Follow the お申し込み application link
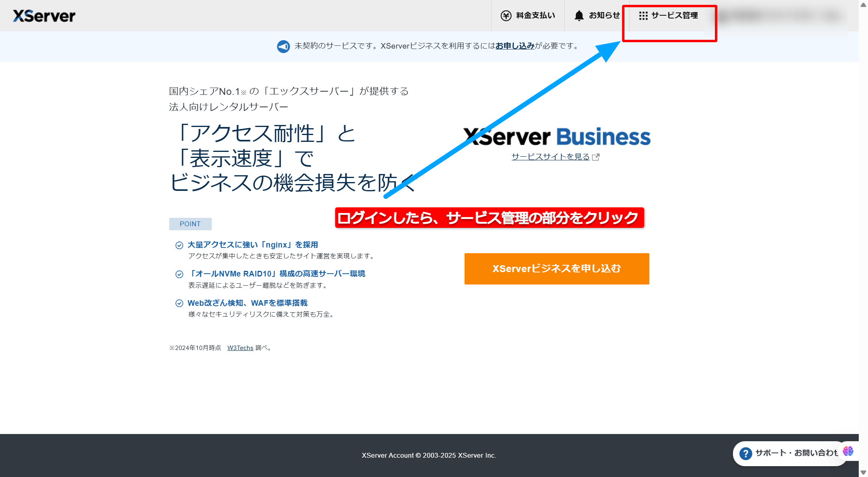 pos(515,46)
